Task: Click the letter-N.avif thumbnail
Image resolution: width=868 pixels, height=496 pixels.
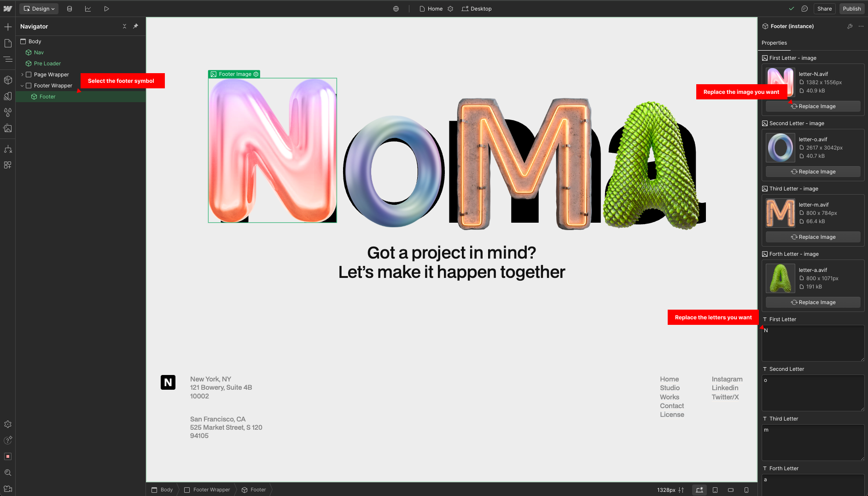Action: point(780,82)
